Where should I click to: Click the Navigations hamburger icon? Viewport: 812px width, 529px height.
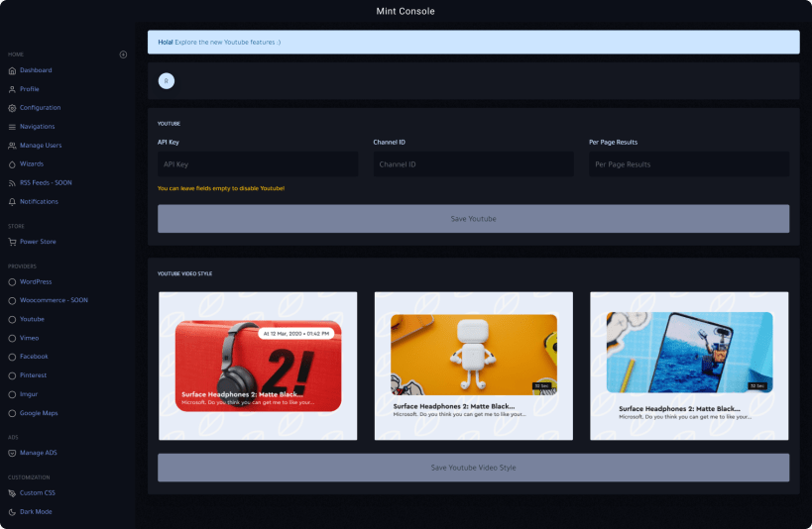click(12, 127)
